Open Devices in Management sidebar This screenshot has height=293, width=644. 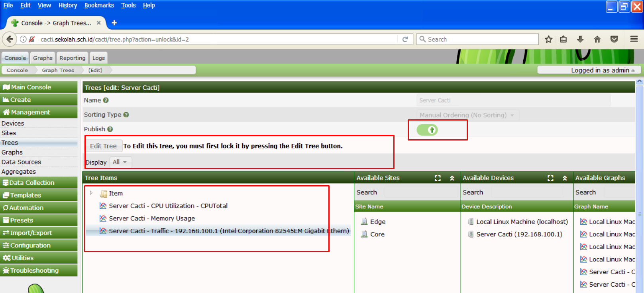(x=13, y=123)
